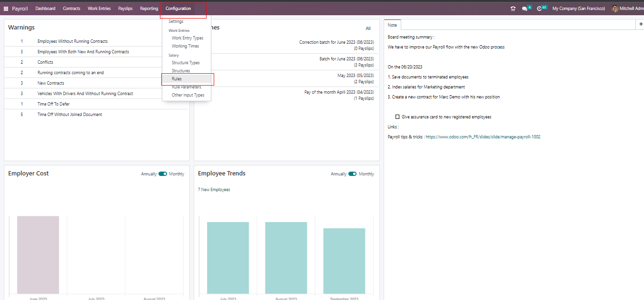This screenshot has width=644, height=300.
Task: Select Structure Types menu entry
Action: (x=186, y=63)
